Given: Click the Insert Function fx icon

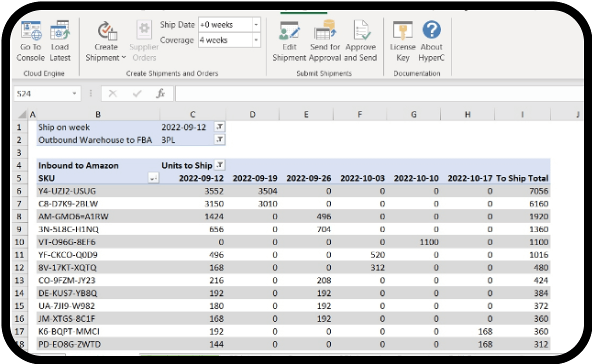Looking at the screenshot, I should coord(161,93).
